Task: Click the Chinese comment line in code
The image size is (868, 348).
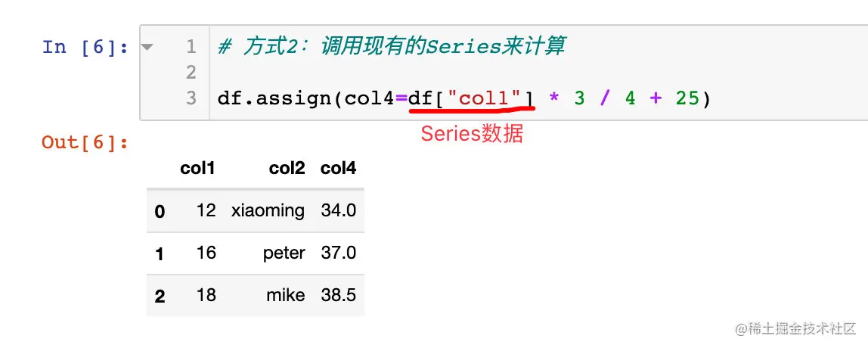Action: [x=392, y=47]
